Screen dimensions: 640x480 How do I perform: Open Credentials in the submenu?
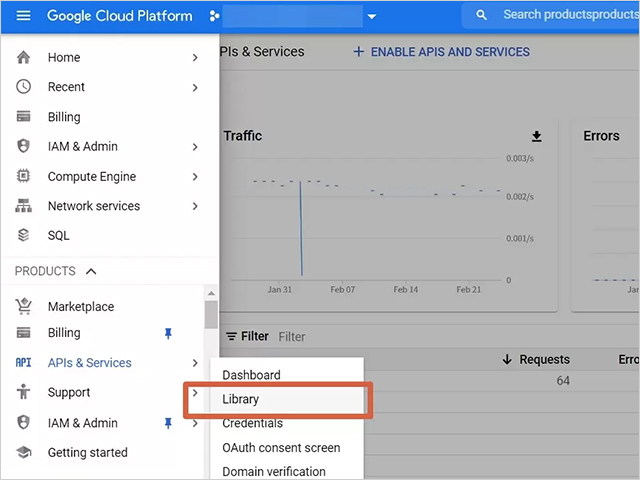coord(252,424)
